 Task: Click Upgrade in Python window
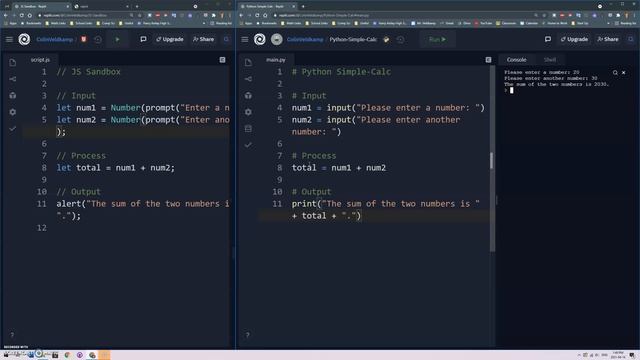pyautogui.click(x=574, y=40)
